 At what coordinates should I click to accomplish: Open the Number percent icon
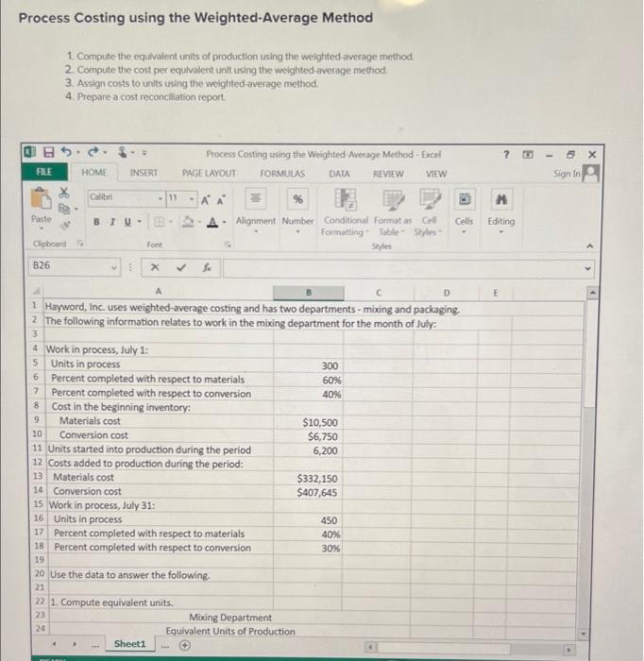tap(298, 198)
